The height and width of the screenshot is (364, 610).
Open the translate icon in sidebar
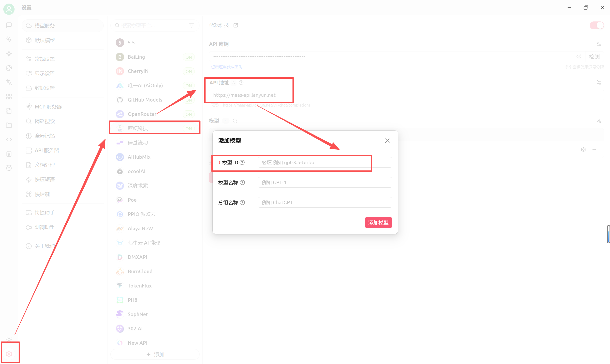tap(9, 82)
